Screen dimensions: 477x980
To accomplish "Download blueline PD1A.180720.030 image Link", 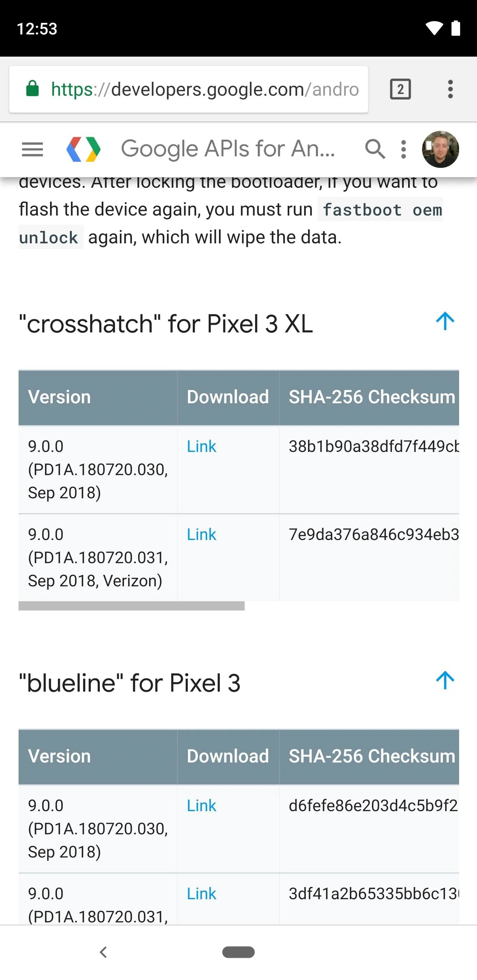I will [x=201, y=806].
